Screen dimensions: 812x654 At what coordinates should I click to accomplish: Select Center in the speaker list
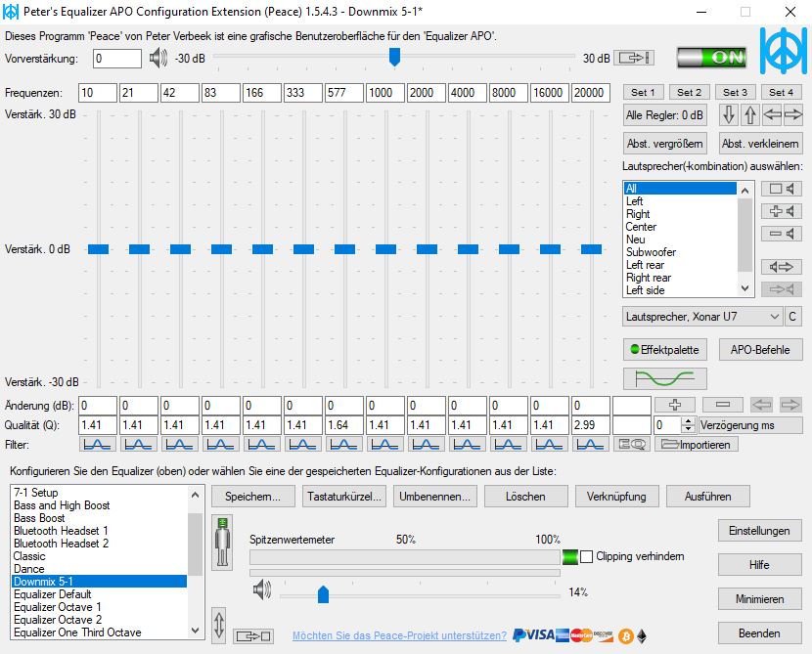click(x=641, y=227)
